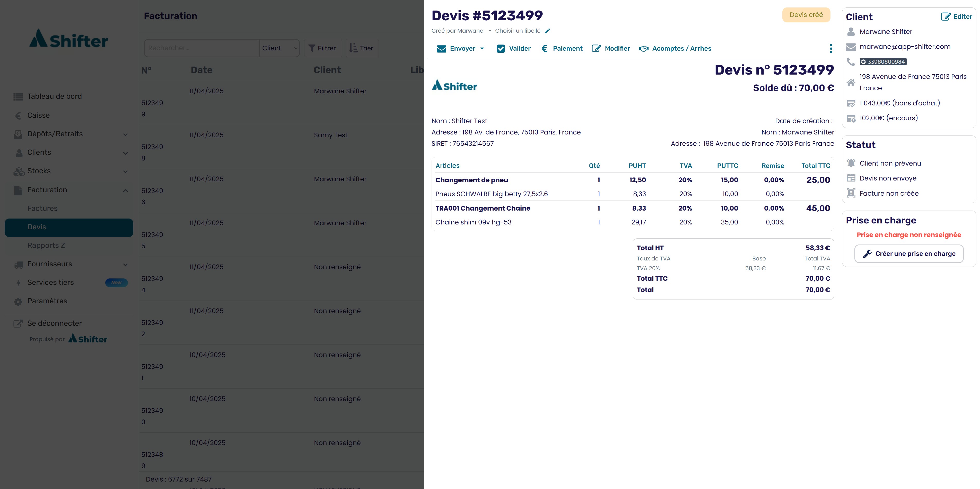Viewport: 980px width, 489px height.
Task: Click the Modifier button
Action: click(x=611, y=49)
